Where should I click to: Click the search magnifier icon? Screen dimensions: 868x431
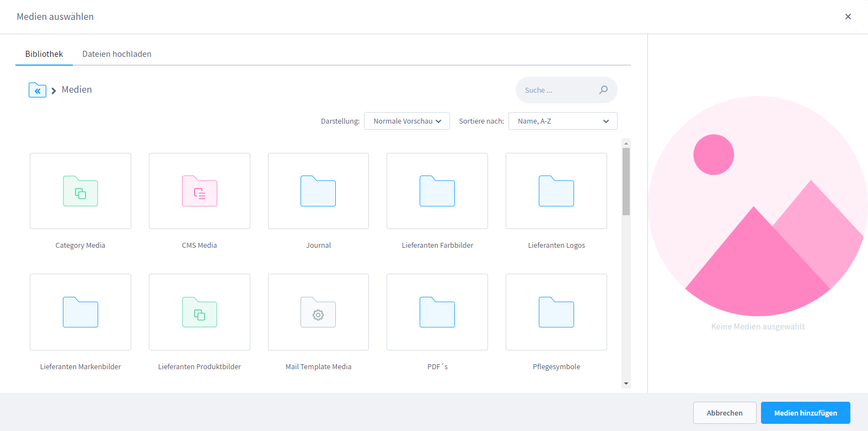point(604,90)
